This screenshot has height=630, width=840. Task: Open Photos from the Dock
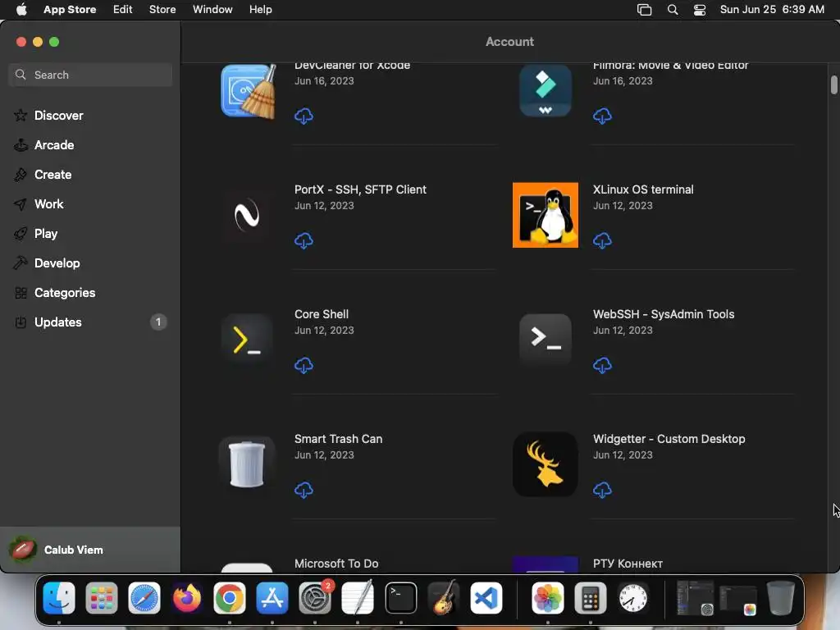(x=547, y=598)
